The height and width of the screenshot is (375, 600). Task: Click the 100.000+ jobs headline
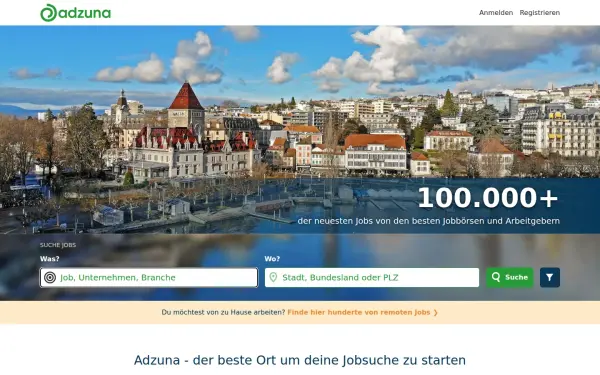tap(488, 198)
